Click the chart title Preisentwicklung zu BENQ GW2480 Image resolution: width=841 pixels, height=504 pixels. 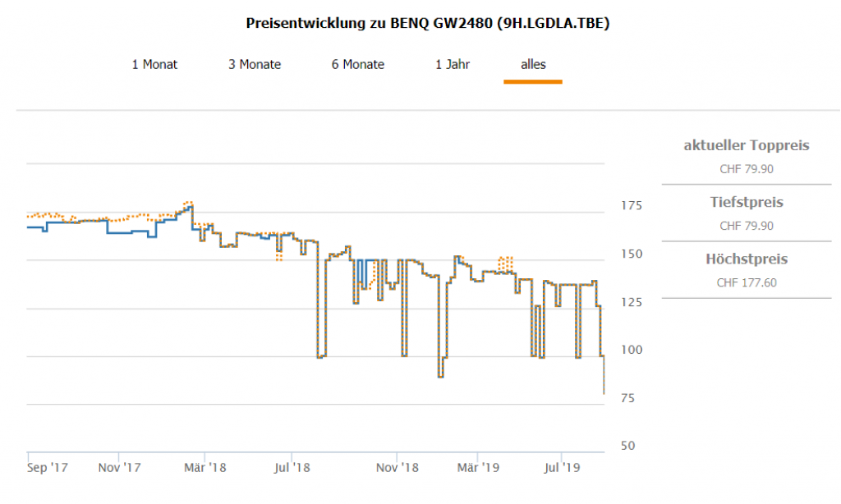point(428,23)
